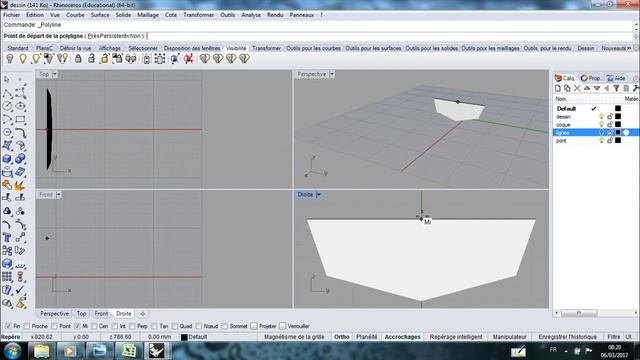Click the color swatch of dessin layer

point(618,117)
